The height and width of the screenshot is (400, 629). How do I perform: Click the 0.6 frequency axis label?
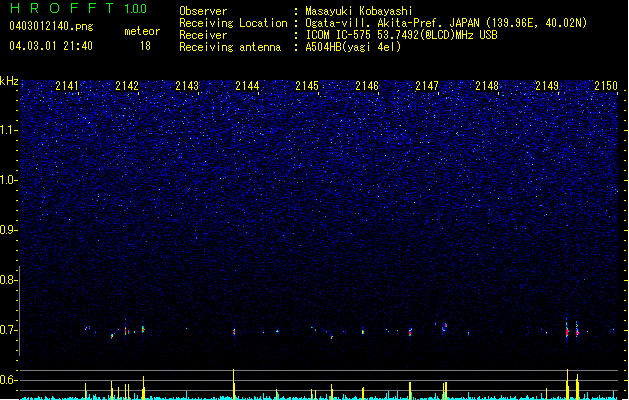click(x=9, y=380)
